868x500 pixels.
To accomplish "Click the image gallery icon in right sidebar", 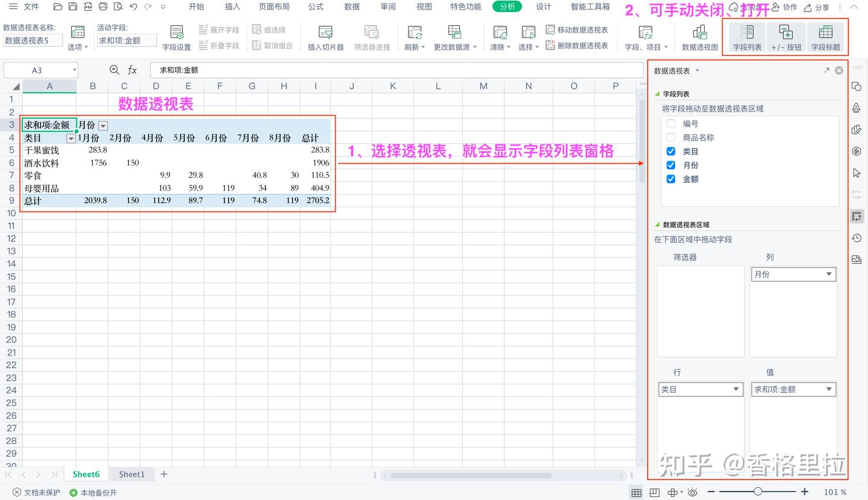I will 857,260.
